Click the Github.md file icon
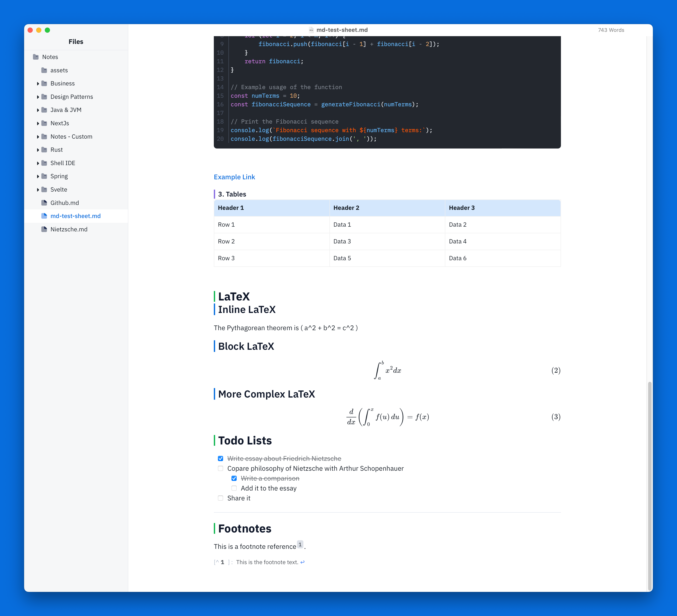The height and width of the screenshot is (616, 677). click(44, 202)
